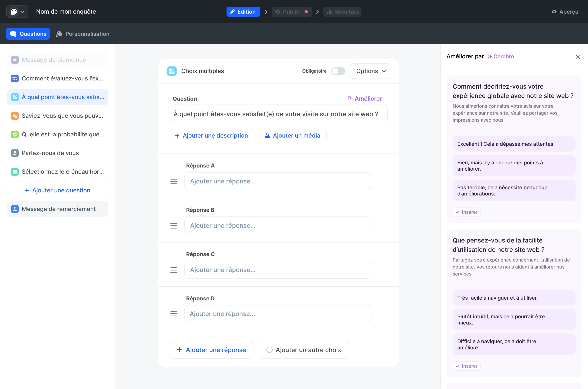Close the Améliorer par Cerebro panel
The image size is (588, 389).
577,57
